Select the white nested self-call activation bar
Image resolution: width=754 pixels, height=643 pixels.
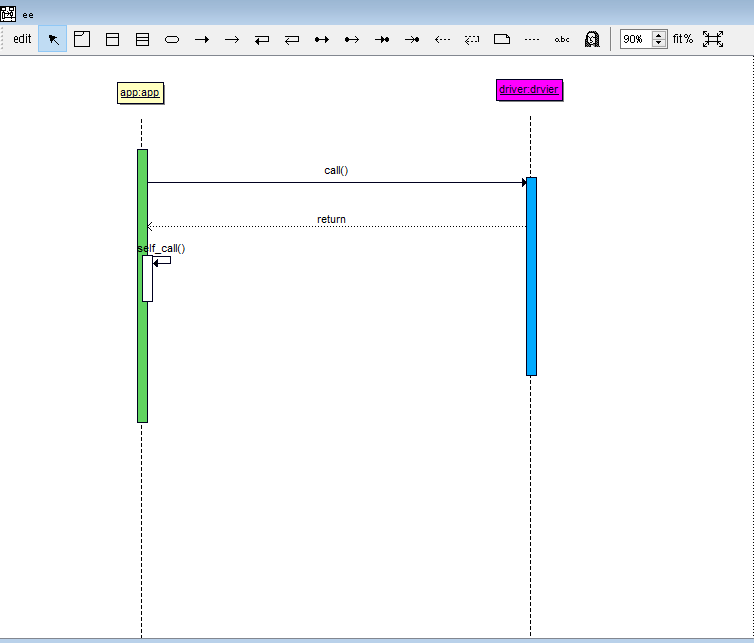[148, 279]
